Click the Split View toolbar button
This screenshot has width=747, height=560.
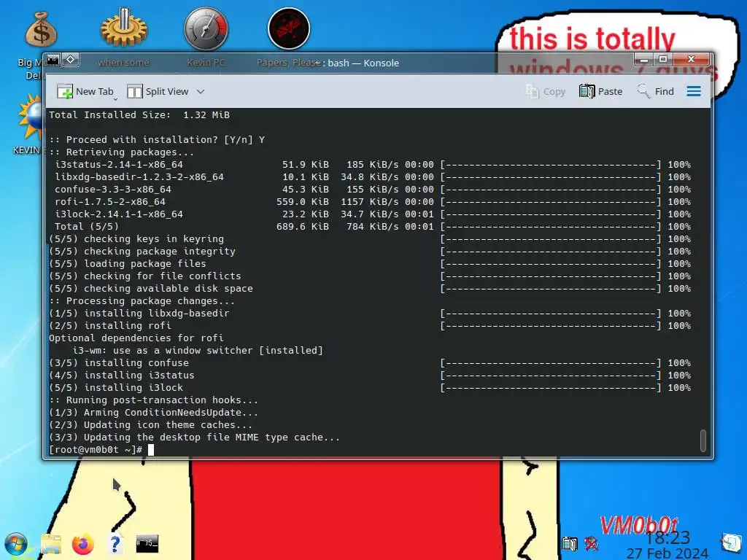(x=158, y=91)
